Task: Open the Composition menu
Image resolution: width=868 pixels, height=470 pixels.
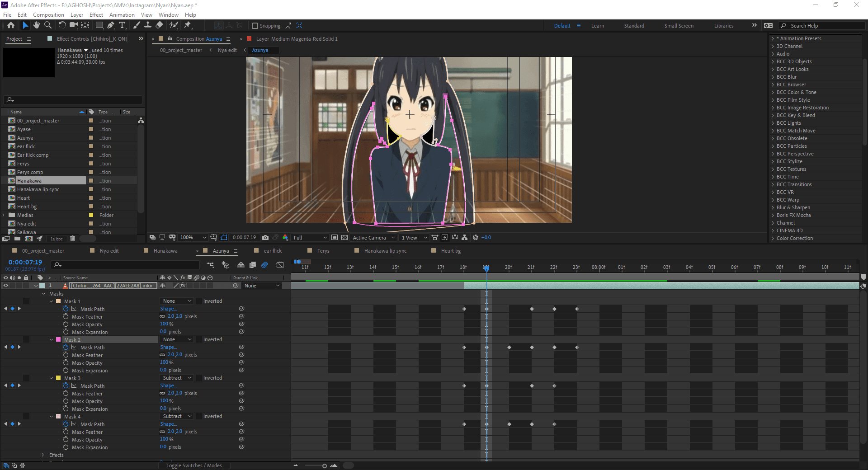Action: 48,14
